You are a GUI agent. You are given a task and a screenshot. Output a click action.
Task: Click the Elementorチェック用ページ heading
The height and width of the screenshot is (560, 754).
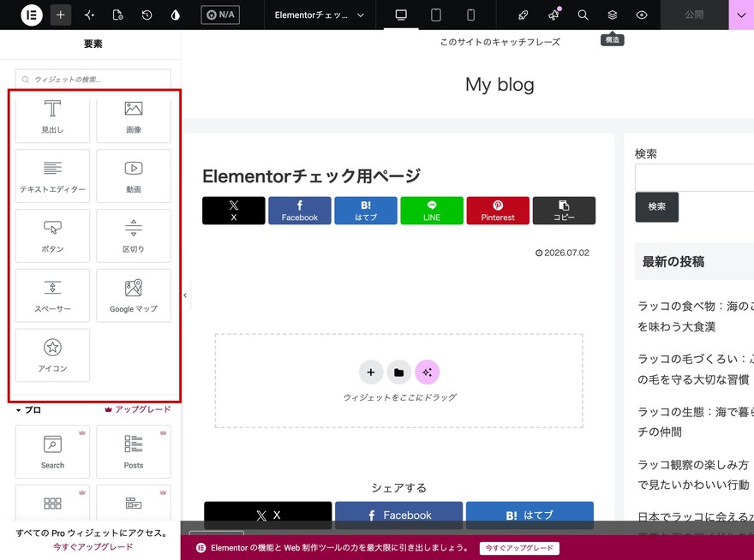(x=312, y=176)
